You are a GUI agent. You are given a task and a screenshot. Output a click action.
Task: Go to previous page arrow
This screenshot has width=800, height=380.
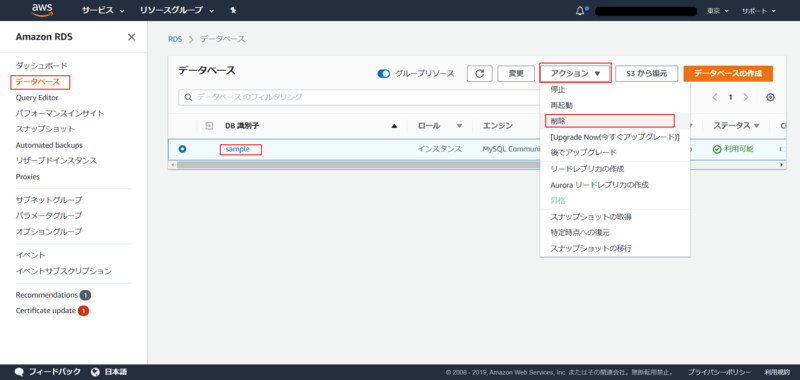[715, 97]
